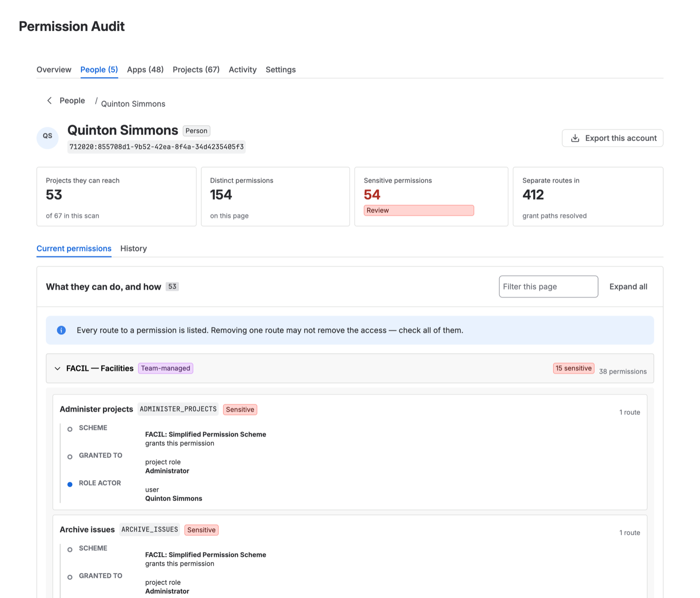Switch to the Apps (48) tab
700x598 pixels.
145,70
